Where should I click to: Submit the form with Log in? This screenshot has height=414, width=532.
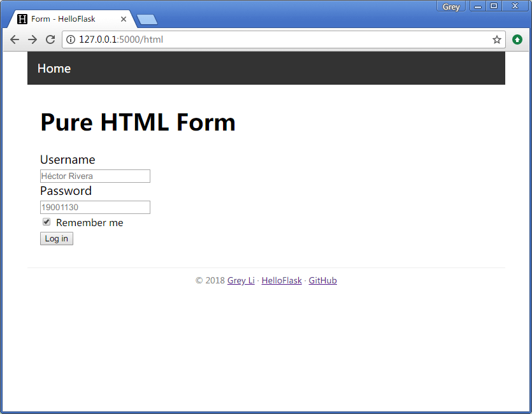pyautogui.click(x=57, y=239)
